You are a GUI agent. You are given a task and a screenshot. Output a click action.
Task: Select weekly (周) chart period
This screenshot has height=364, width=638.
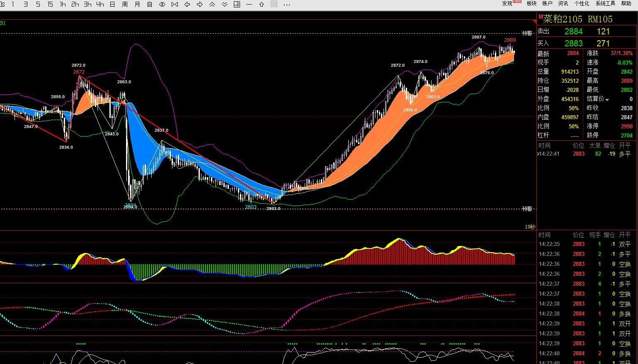[125, 4]
